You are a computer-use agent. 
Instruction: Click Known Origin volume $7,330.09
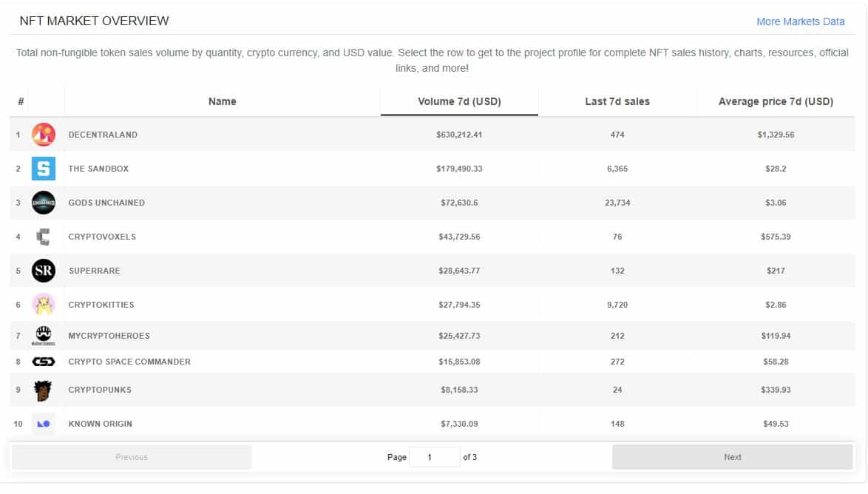pyautogui.click(x=459, y=424)
